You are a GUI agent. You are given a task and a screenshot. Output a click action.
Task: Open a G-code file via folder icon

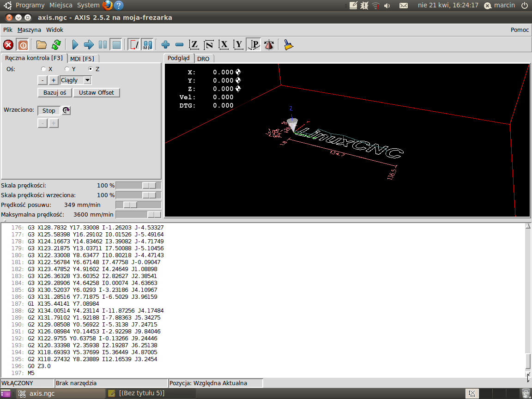click(x=42, y=45)
